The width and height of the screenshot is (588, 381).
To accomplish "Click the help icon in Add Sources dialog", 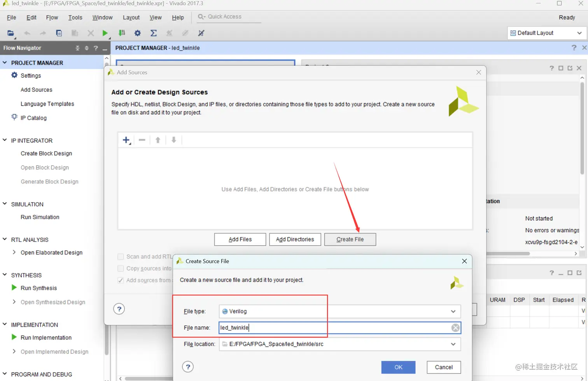I will coord(119,309).
